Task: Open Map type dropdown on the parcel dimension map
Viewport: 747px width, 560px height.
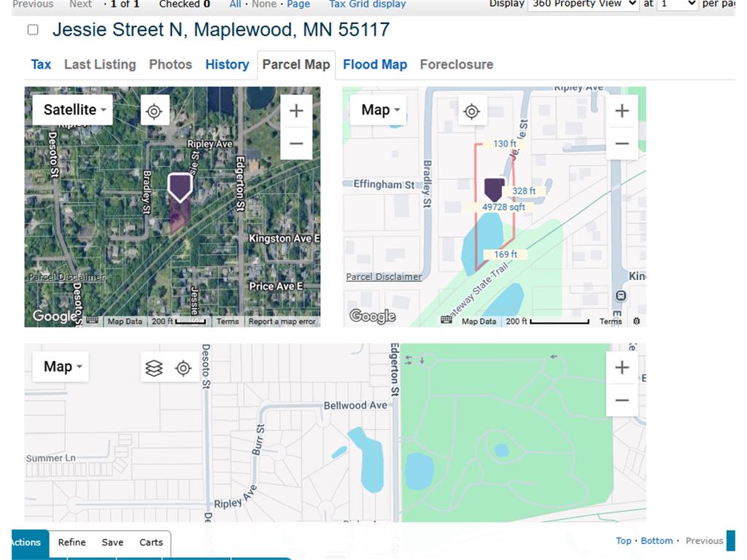Action: click(x=379, y=109)
